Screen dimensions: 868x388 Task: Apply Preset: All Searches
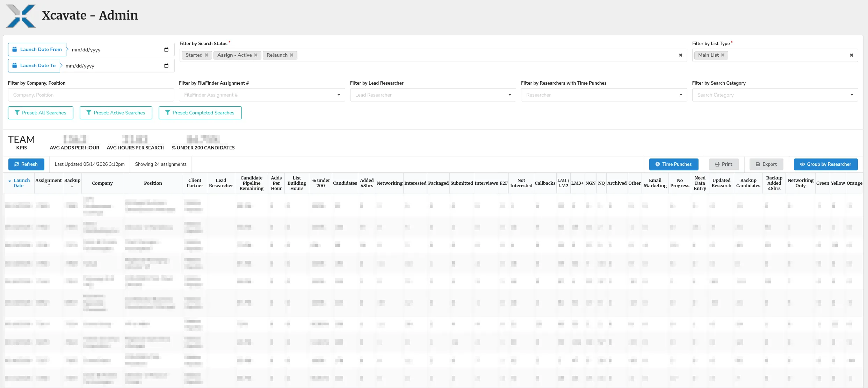click(41, 113)
